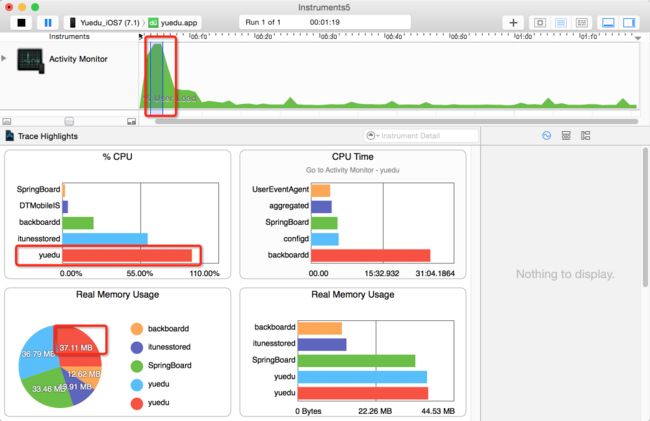
Task: Click the purple itunesstored legend swatch
Action: click(136, 347)
